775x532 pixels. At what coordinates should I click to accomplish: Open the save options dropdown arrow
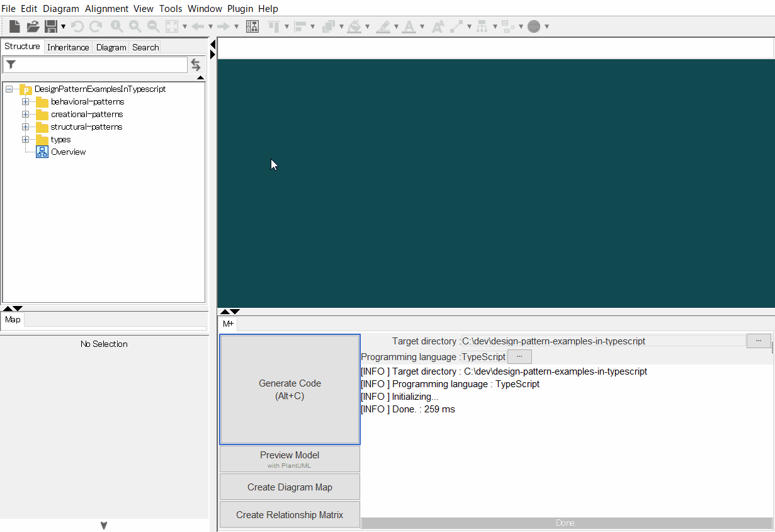click(x=64, y=26)
